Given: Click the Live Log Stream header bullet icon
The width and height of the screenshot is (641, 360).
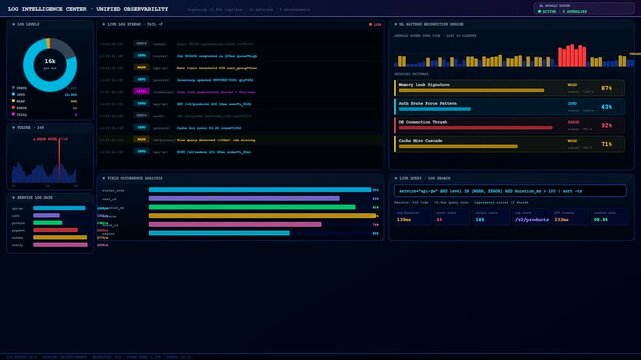Looking at the screenshot, I should [x=103, y=25].
